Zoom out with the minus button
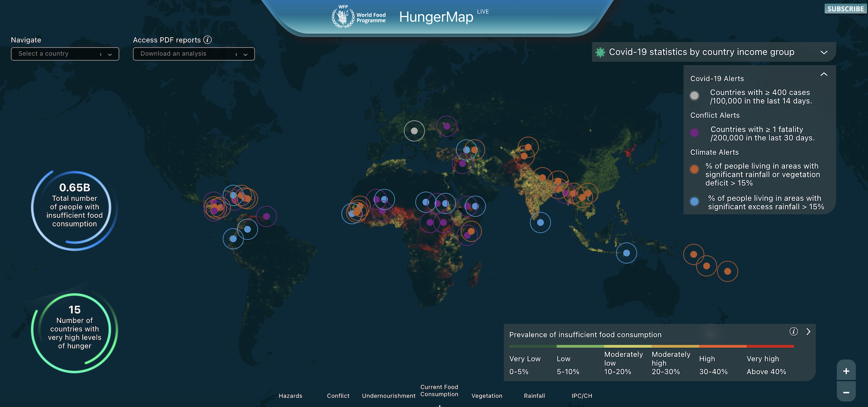This screenshot has width=868, height=407. point(846,392)
